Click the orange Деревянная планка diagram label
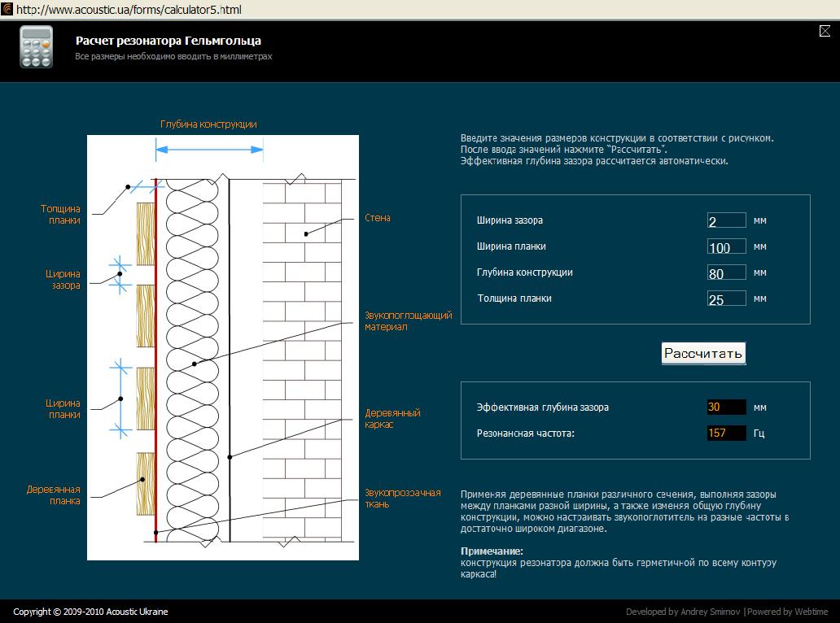Screen dimensions: 840x623 [x=54, y=495]
